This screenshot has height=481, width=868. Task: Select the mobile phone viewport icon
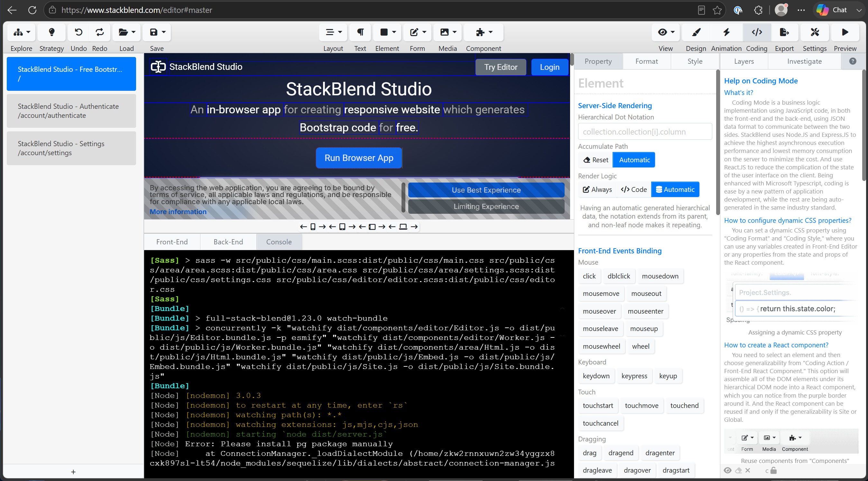click(x=313, y=227)
